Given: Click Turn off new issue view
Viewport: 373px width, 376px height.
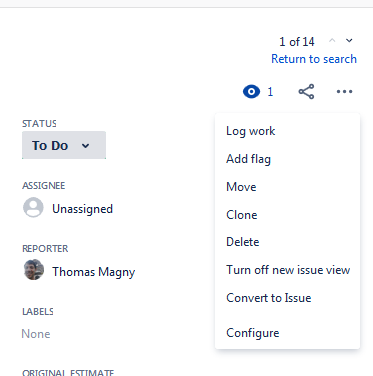Looking at the screenshot, I should pyautogui.click(x=287, y=270).
